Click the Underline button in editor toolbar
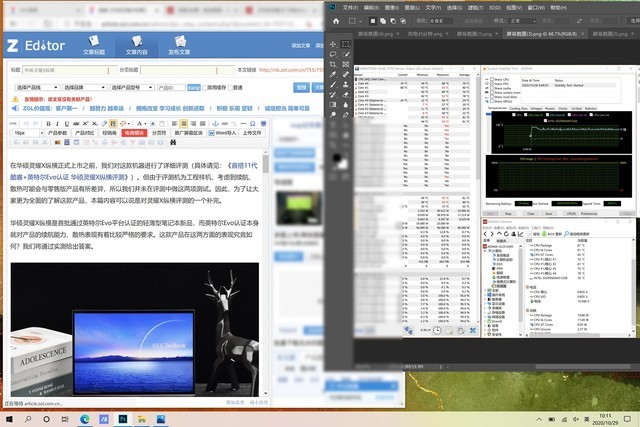This screenshot has width=640, height=427. (67, 124)
